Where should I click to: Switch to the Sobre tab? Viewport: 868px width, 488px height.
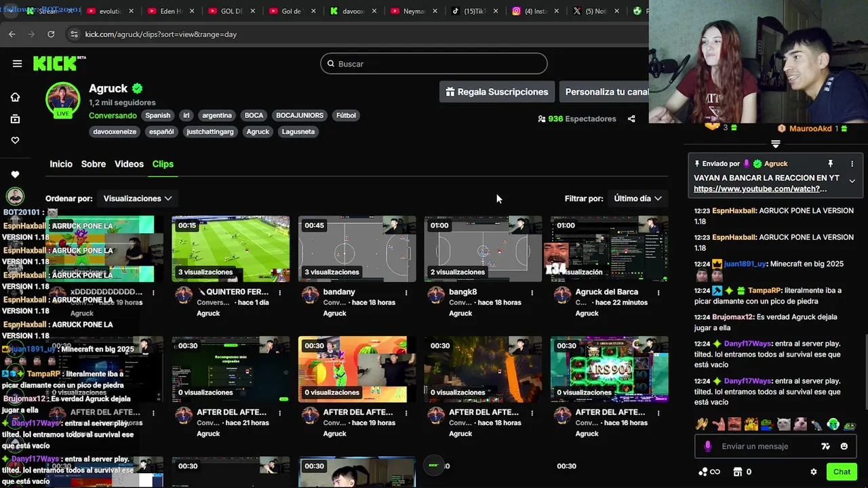pyautogui.click(x=94, y=164)
